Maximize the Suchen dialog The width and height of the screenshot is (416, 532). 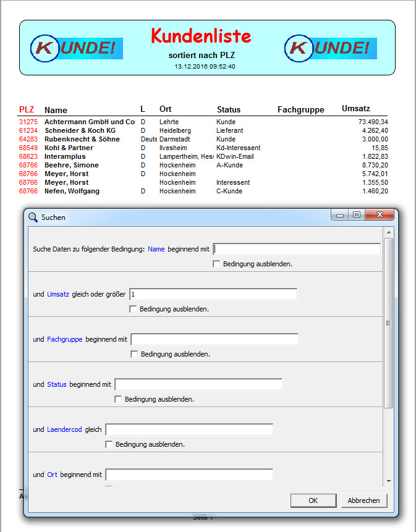pyautogui.click(x=357, y=215)
